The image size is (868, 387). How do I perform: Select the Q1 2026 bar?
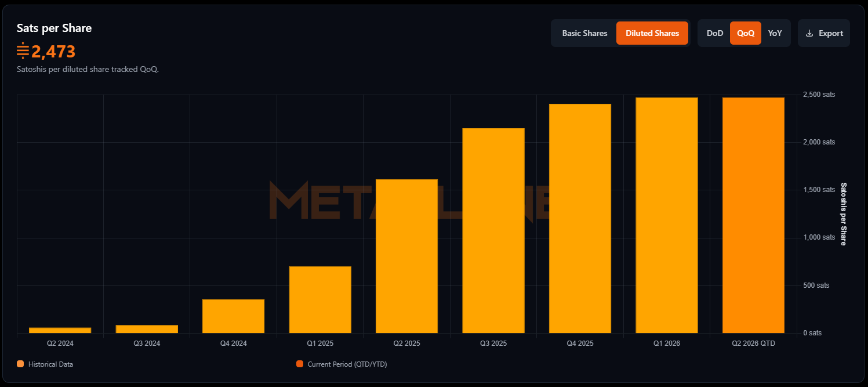pos(667,215)
